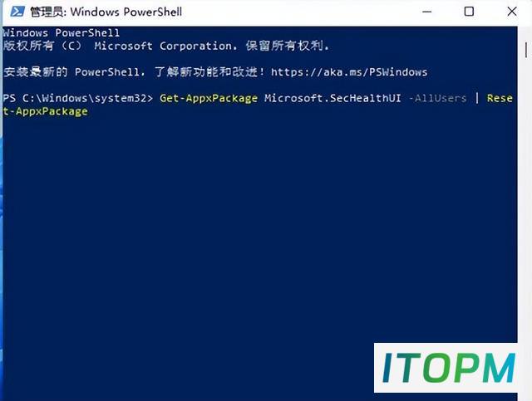The height and width of the screenshot is (401, 532).
Task: Click the ITOPM watermark logo
Action: (447, 368)
